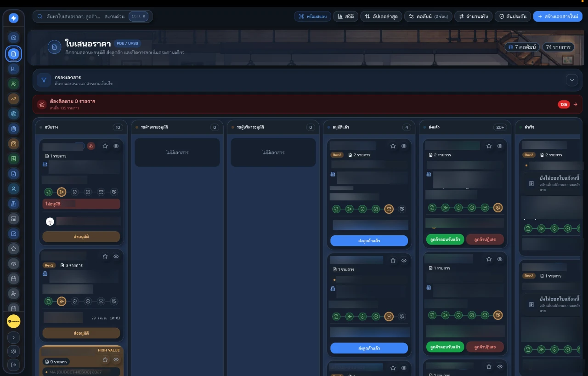Click the logout icon at sidebar bottom
588x376 pixels.
pos(14,365)
